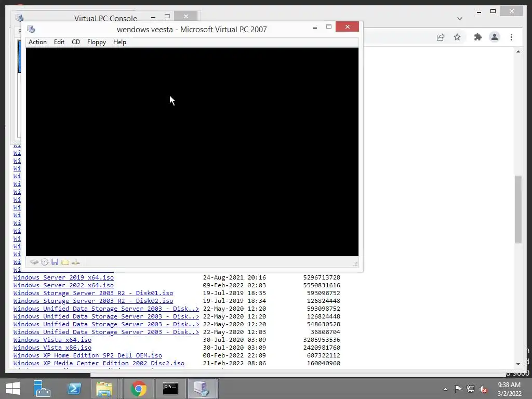Click the network tray icon
This screenshot has height=399, width=532.
[471, 389]
